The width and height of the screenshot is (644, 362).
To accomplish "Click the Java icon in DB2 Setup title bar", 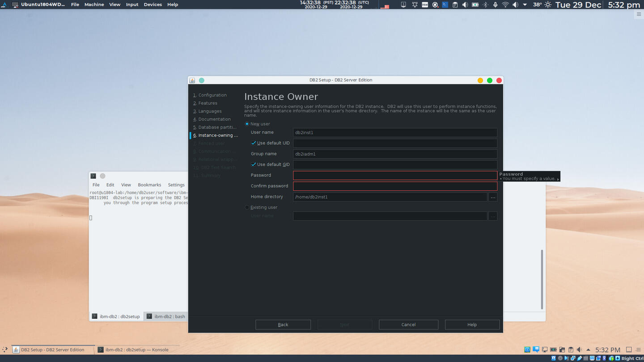I will pyautogui.click(x=192, y=80).
